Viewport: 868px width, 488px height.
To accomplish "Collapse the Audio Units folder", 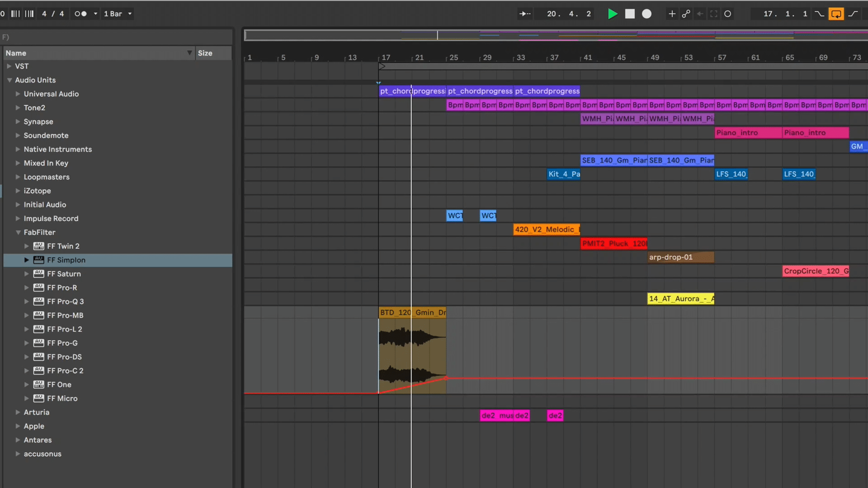I will (x=9, y=80).
